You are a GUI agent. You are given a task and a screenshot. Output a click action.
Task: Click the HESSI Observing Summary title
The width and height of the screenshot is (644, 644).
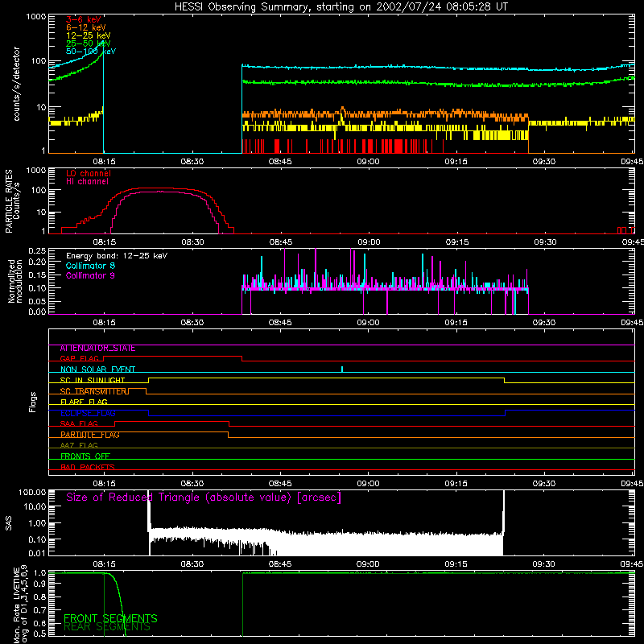(x=341, y=7)
